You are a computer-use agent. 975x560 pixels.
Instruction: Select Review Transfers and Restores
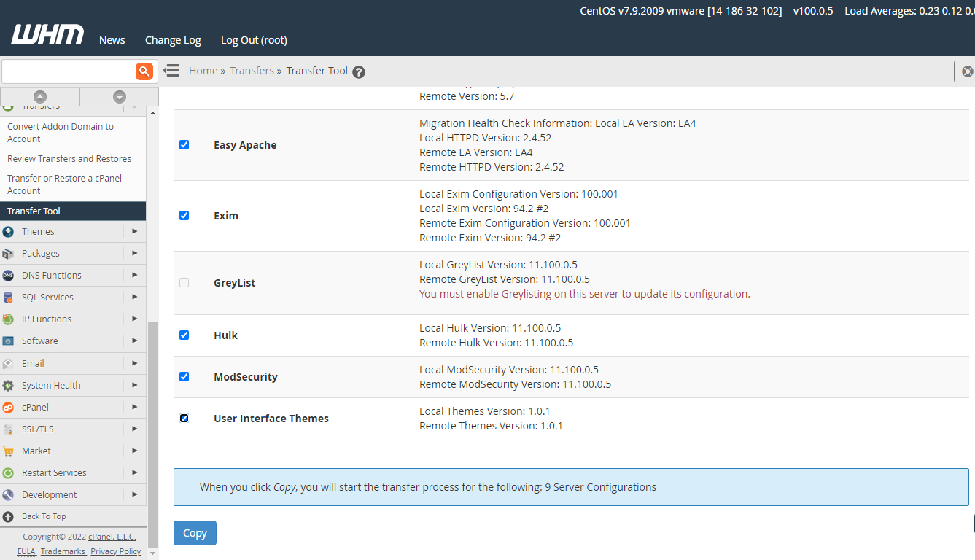[x=69, y=159]
